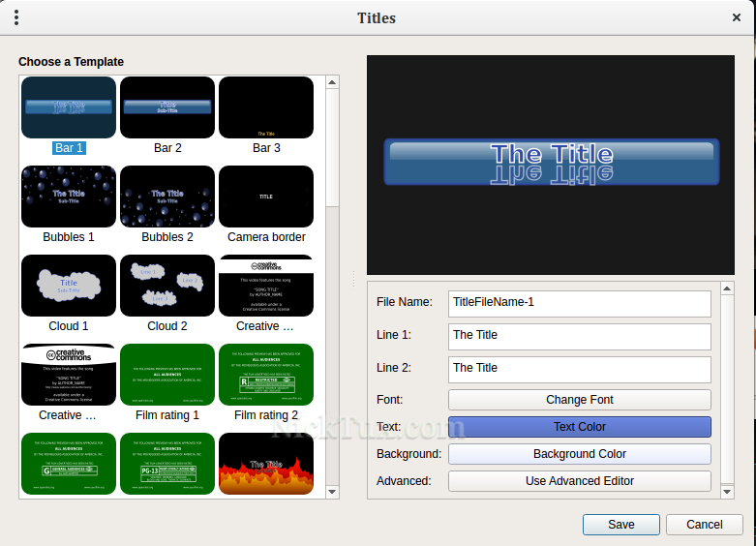Focus the Line 1 text field

pos(579,336)
